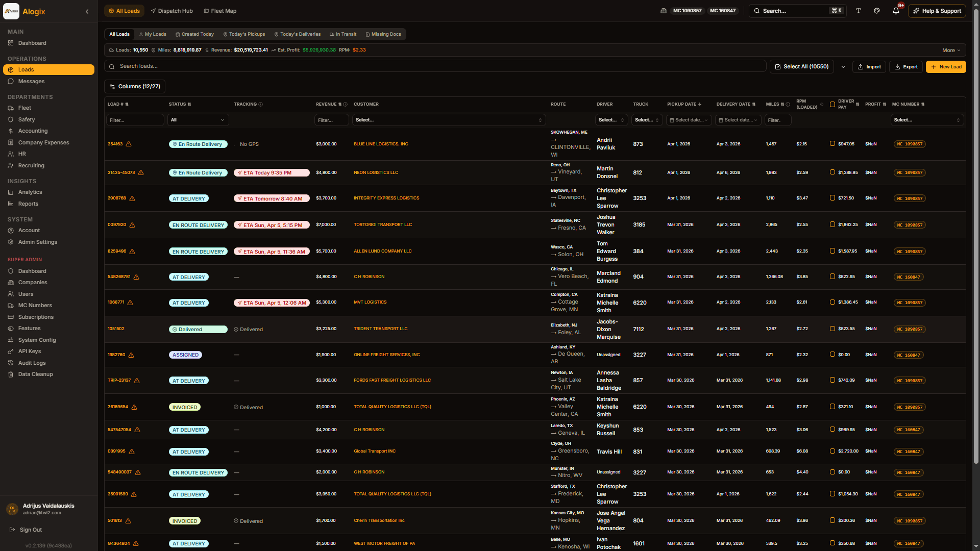Open the pickup date picker
Screen dimensions: 980x551
tap(689, 120)
